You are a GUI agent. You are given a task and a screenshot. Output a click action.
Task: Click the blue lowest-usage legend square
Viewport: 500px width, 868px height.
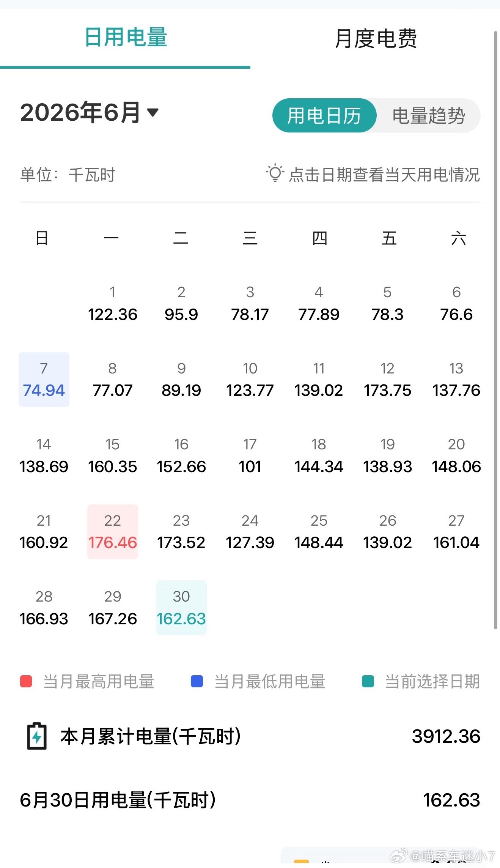pos(197,681)
